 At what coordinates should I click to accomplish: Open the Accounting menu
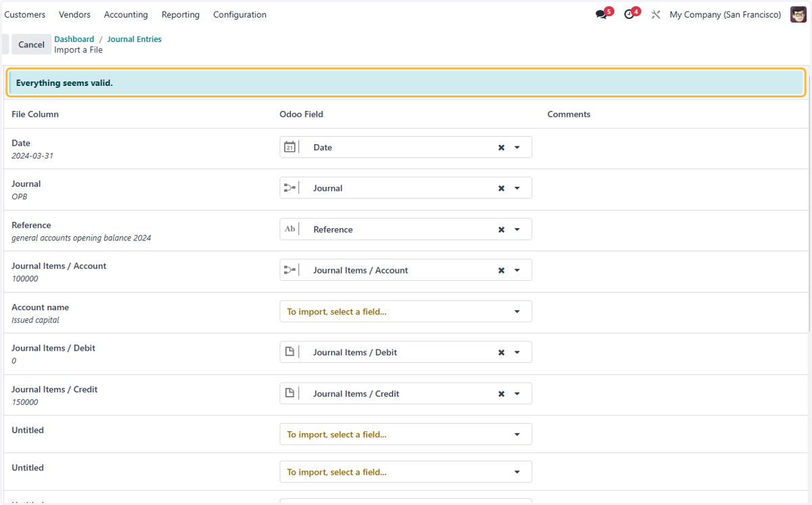(x=126, y=14)
